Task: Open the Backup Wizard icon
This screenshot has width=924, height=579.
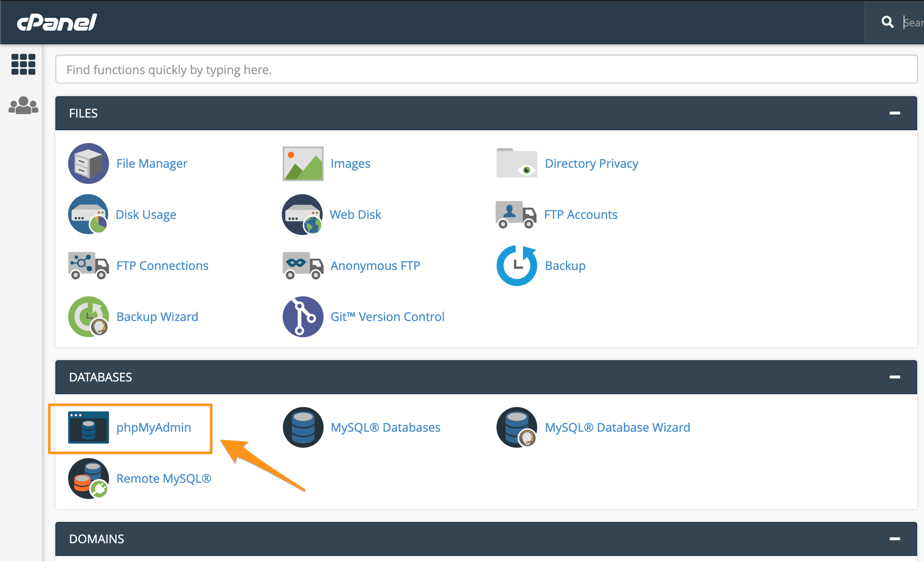Action: 89,317
